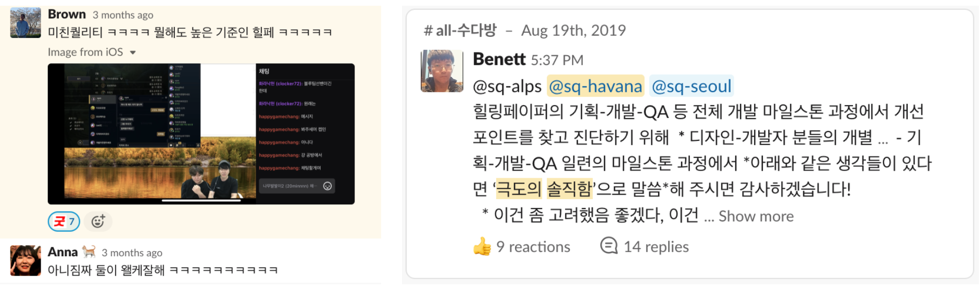Click the Aug 19th, 2019 date
980x288 pixels.
pos(573,31)
